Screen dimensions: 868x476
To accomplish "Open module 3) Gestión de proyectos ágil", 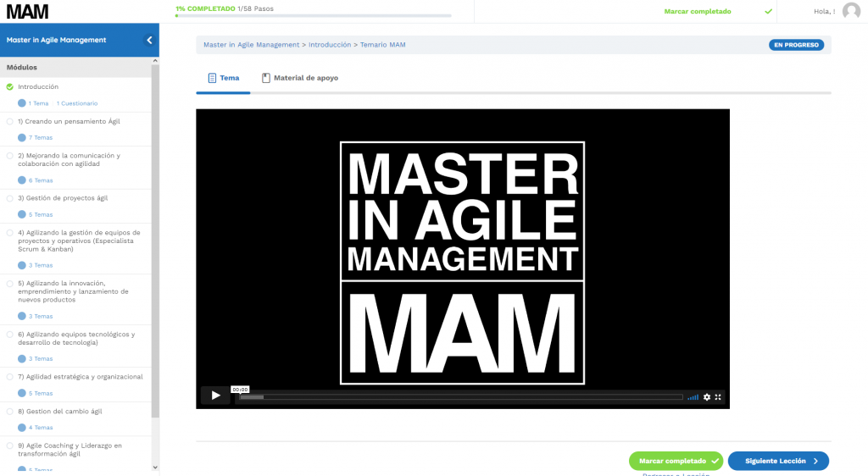I will pos(63,198).
